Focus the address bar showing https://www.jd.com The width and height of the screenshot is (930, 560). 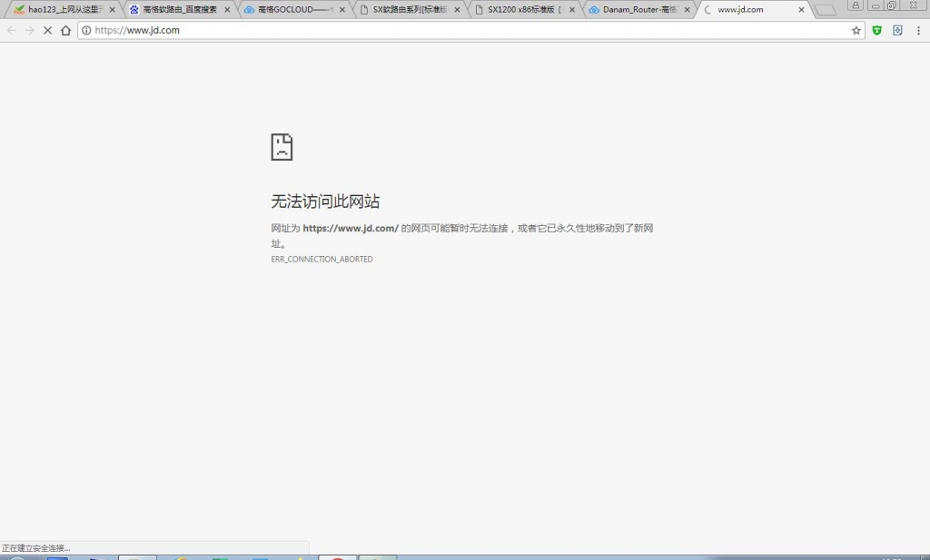471,30
